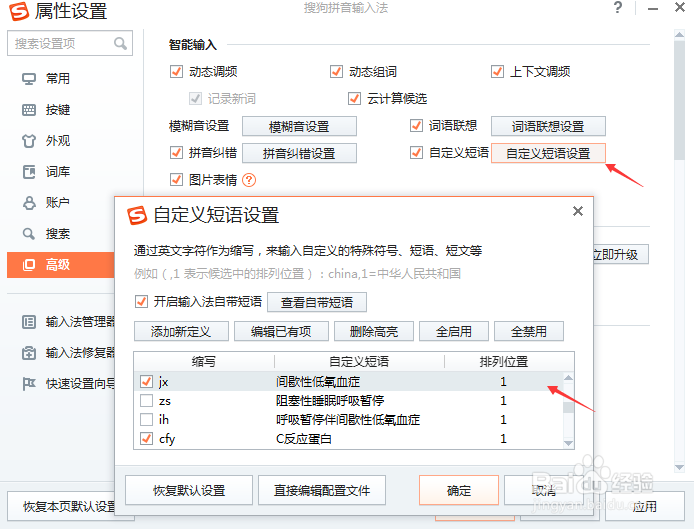Viewport: 694px width, 529px height.
Task: Click the 编辑已有项 button
Action: [281, 332]
